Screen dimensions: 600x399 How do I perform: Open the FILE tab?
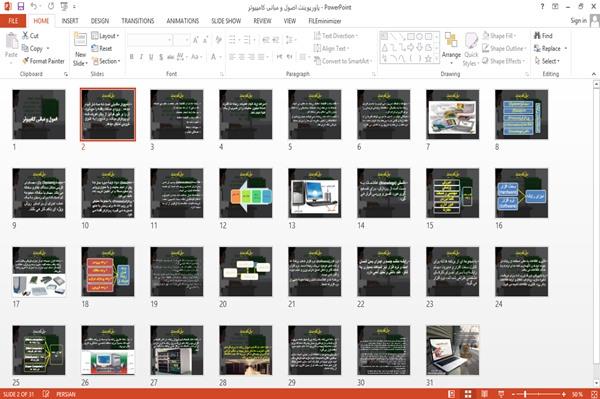(13, 21)
